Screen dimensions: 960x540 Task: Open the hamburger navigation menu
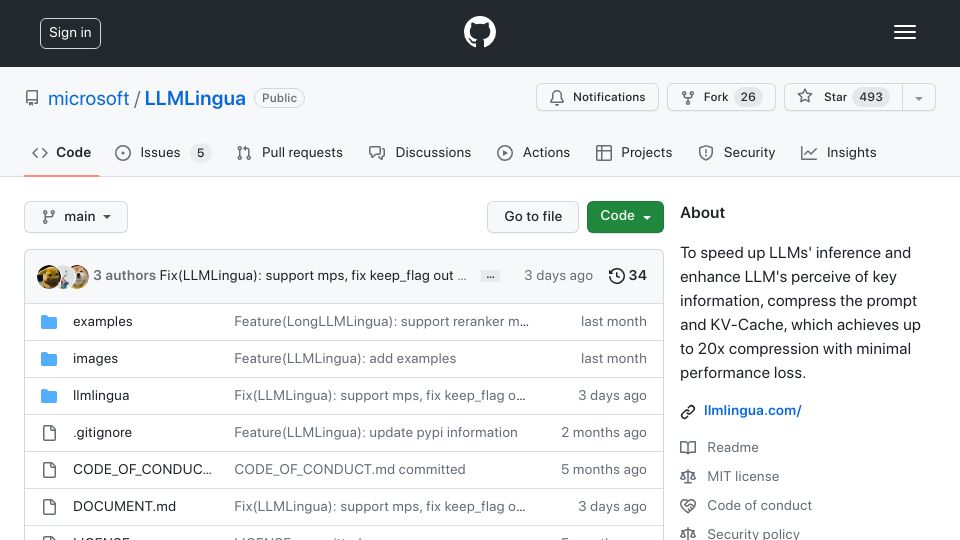pyautogui.click(x=904, y=32)
